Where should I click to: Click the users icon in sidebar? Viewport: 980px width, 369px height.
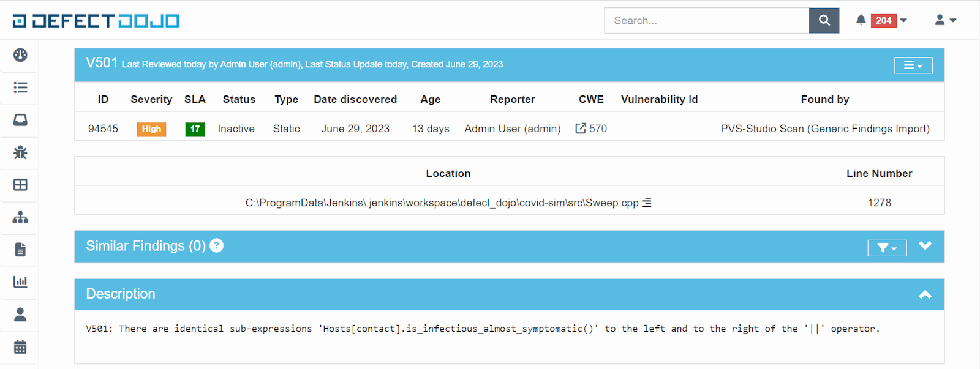point(20,315)
